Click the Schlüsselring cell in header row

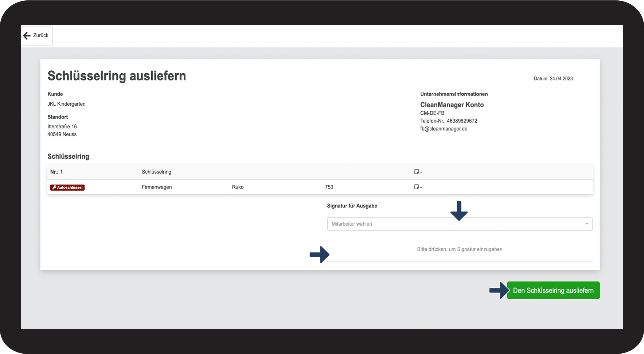click(156, 172)
